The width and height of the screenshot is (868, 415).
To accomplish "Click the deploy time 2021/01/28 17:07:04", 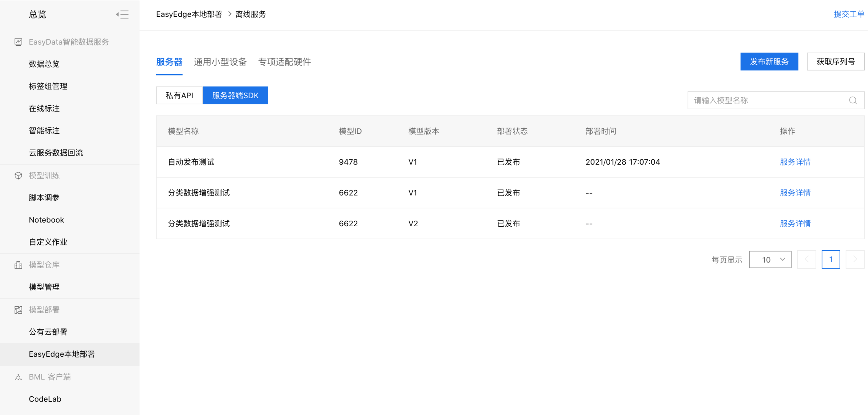I will pyautogui.click(x=623, y=162).
